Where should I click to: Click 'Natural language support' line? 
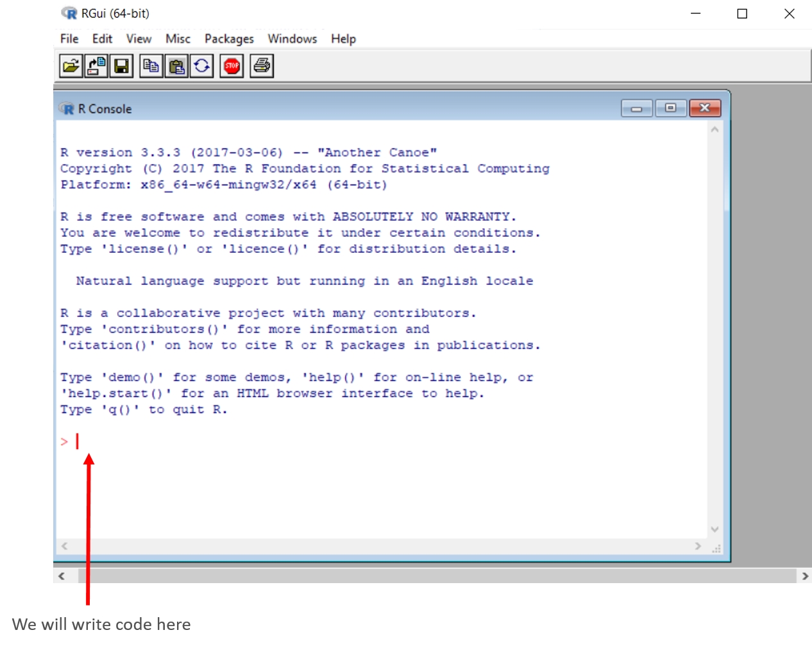[305, 281]
